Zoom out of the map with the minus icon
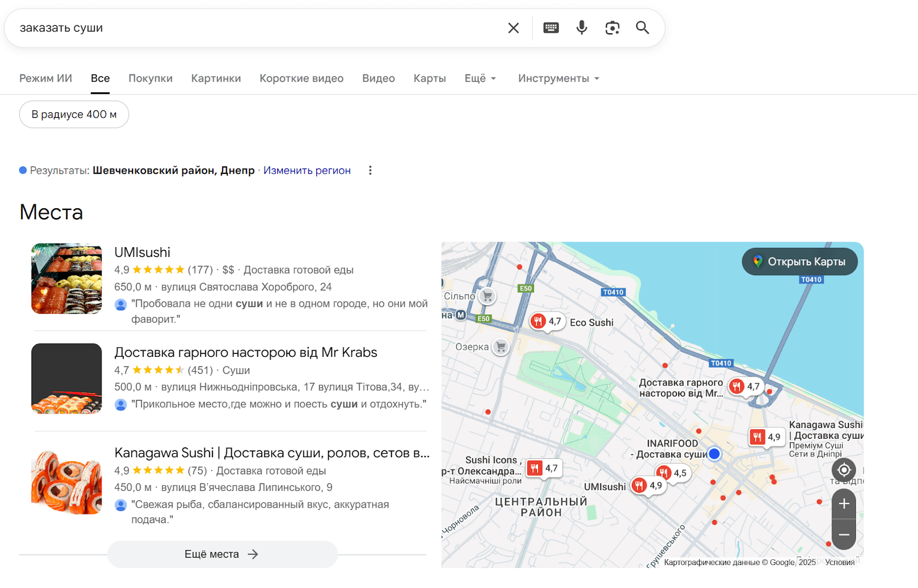This screenshot has height=588, width=918. tap(843, 535)
